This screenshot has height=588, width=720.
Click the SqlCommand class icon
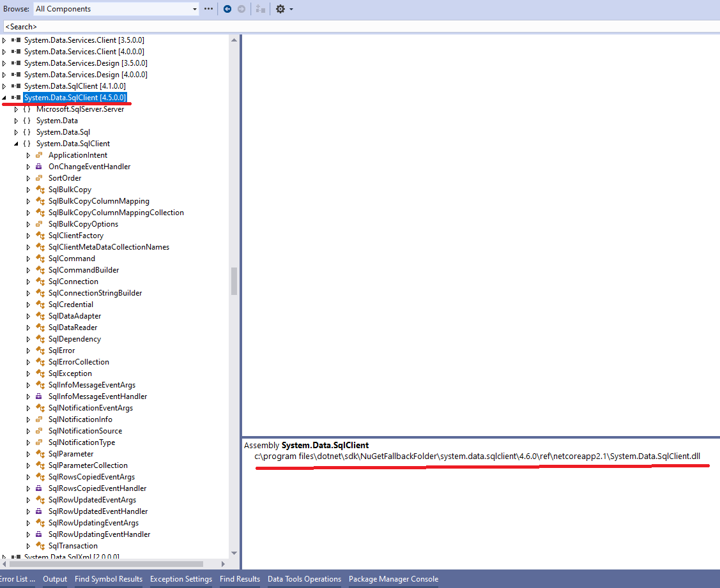(x=40, y=258)
